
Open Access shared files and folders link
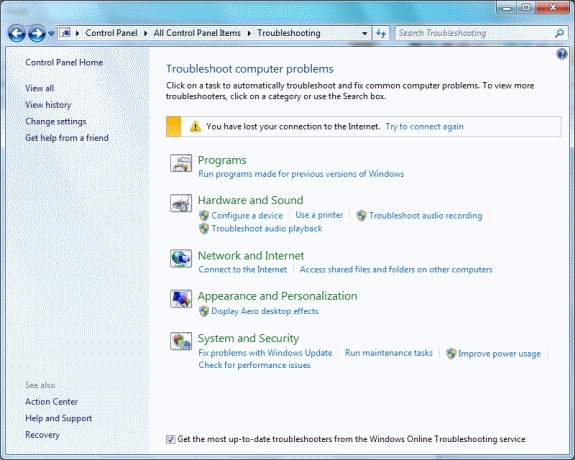396,270
